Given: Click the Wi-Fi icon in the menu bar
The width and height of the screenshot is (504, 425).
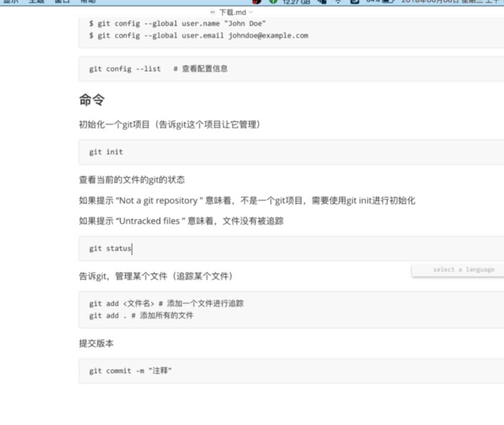Looking at the screenshot, I should 338,2.
